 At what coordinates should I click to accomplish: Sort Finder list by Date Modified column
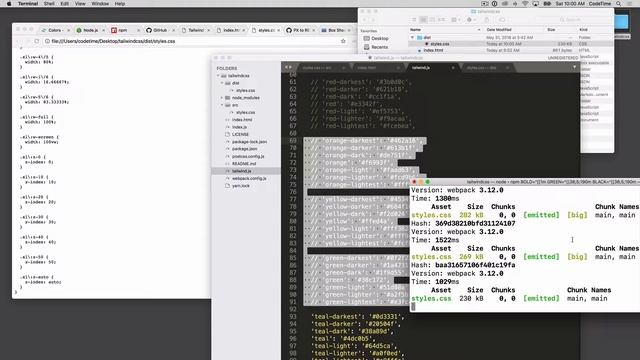pyautogui.click(x=514, y=30)
